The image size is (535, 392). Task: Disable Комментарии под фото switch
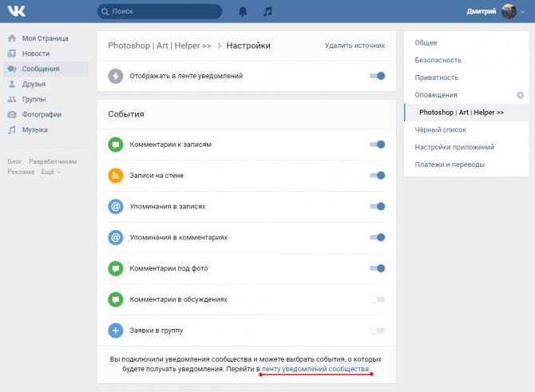[378, 268]
